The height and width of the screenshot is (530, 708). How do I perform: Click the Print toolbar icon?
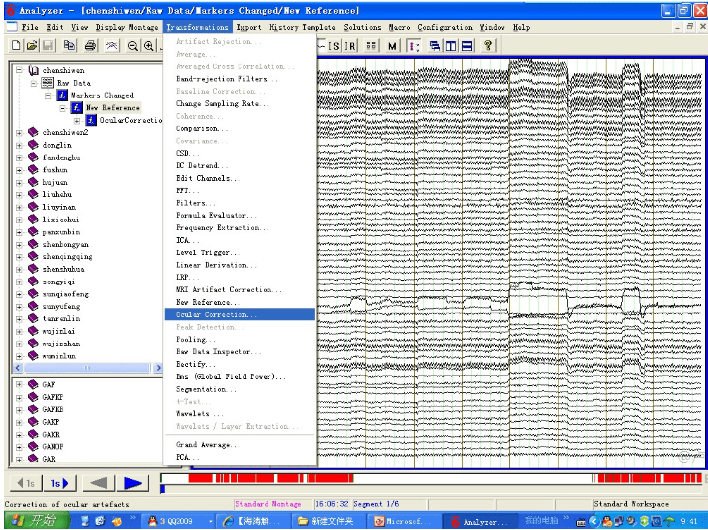[90, 45]
